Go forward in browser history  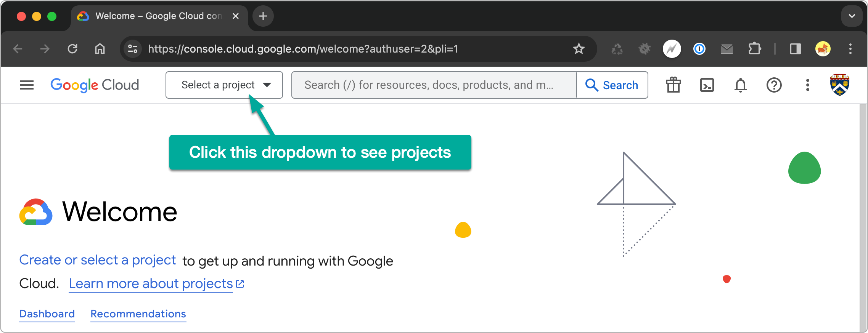tap(45, 49)
